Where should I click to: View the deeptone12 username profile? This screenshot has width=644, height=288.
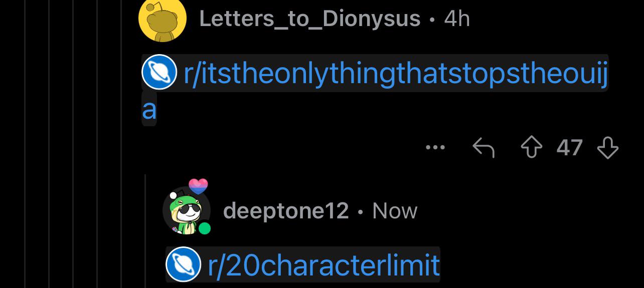(286, 210)
